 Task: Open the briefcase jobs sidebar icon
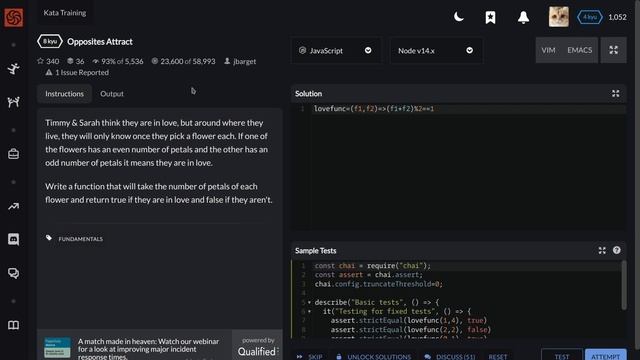[x=13, y=154]
